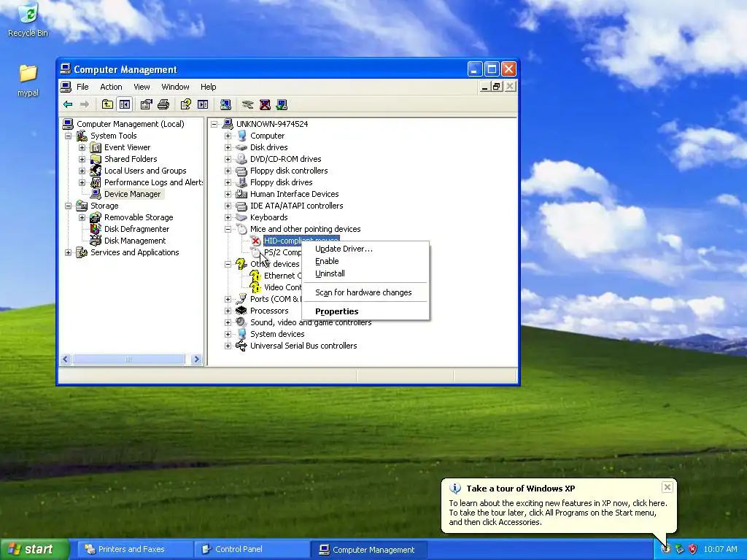The image size is (747, 560).
Task: Click the Keyboards device category icon
Action: 241,217
